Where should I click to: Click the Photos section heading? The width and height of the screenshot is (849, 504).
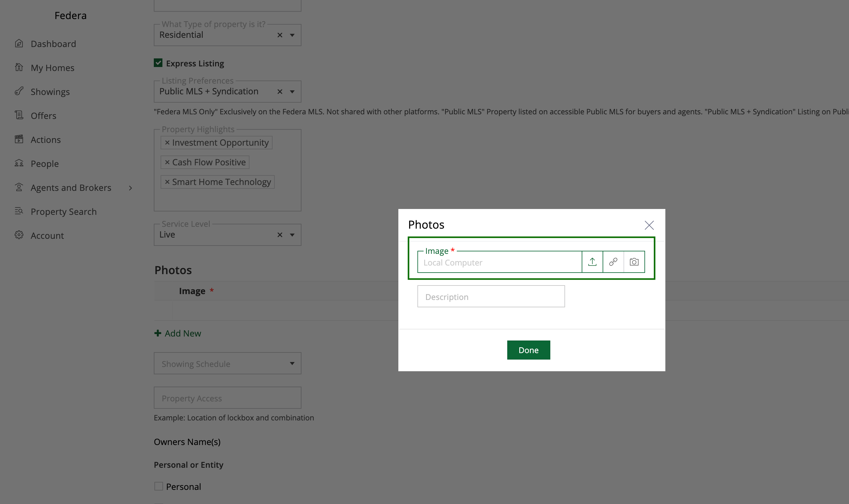[173, 270]
